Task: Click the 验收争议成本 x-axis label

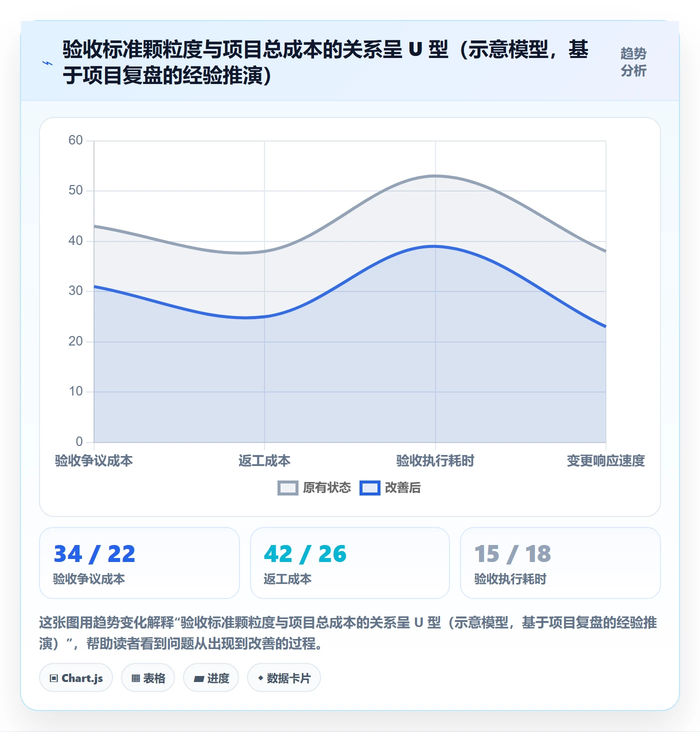Action: 94,460
